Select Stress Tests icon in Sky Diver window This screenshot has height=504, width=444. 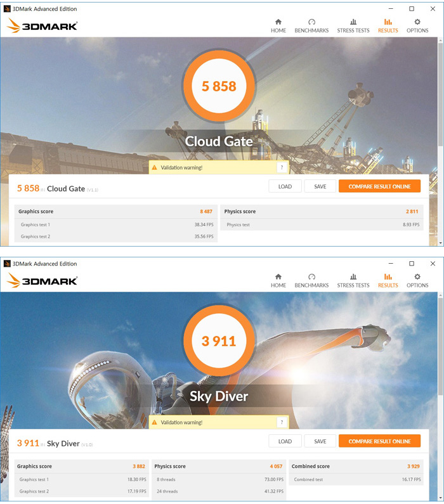[353, 277]
